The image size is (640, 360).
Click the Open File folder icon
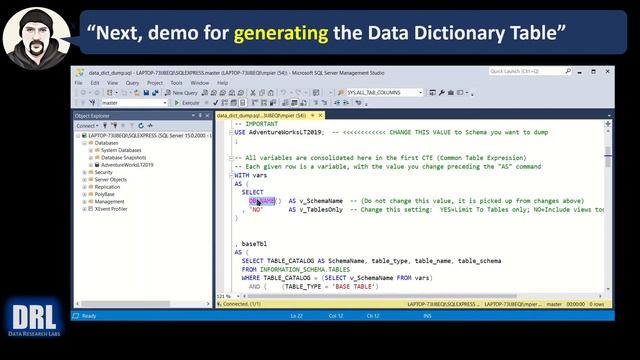136,93
